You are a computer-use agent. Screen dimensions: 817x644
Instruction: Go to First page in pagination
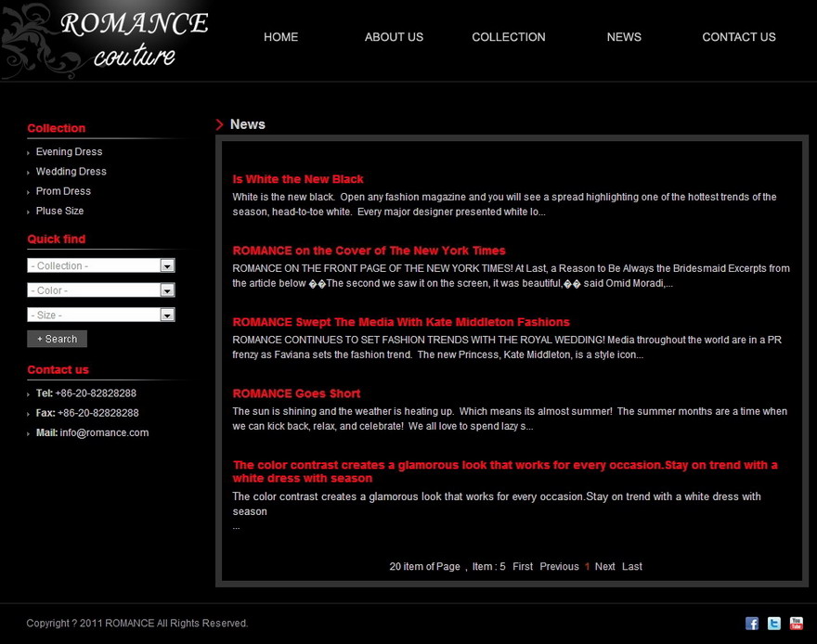[523, 566]
